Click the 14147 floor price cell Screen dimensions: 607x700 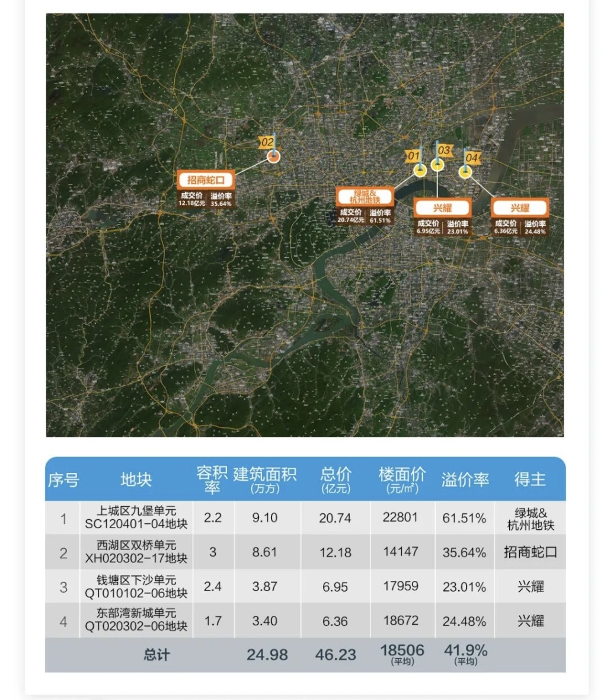click(402, 552)
